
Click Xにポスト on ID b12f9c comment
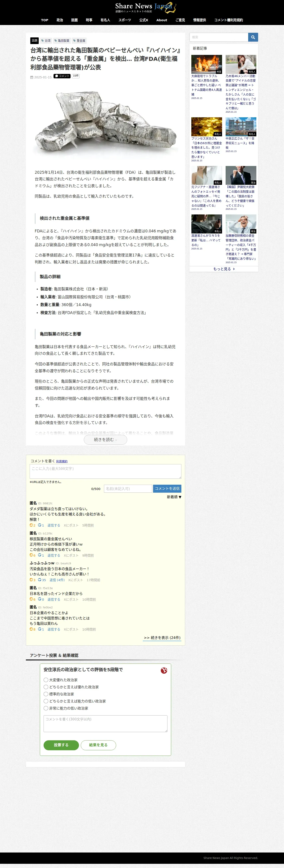71,555
